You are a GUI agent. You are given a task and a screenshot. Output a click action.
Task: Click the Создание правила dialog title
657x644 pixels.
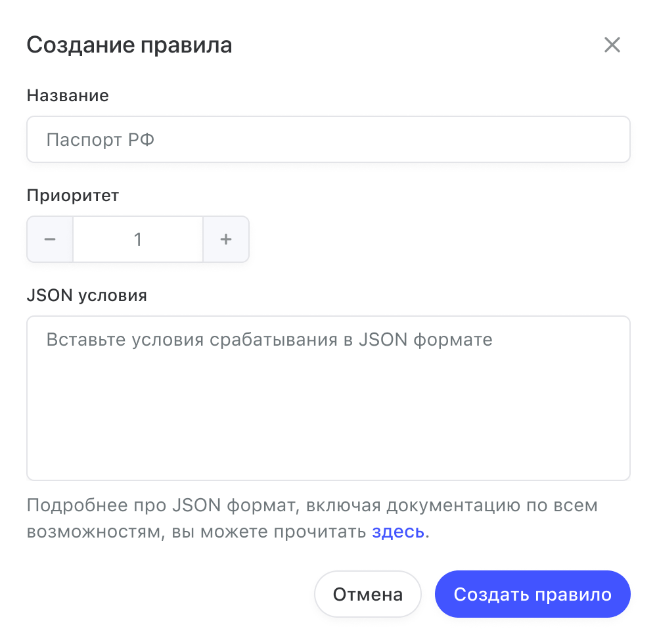[129, 45]
